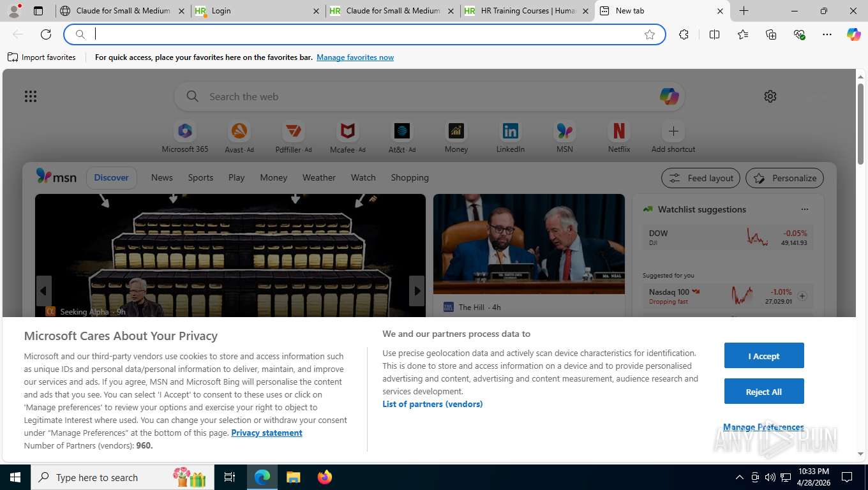The height and width of the screenshot is (490, 868).
Task: Click Import favorites on favorites bar
Action: coord(41,57)
